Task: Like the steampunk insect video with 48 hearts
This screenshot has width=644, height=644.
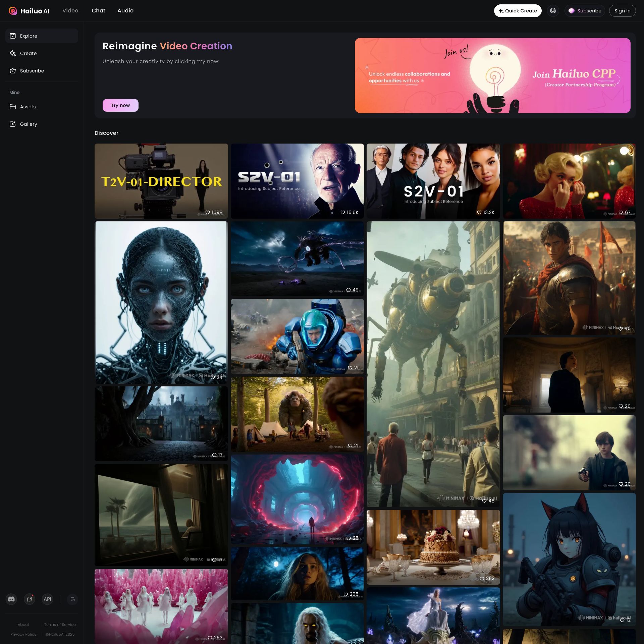Action: pos(484,501)
